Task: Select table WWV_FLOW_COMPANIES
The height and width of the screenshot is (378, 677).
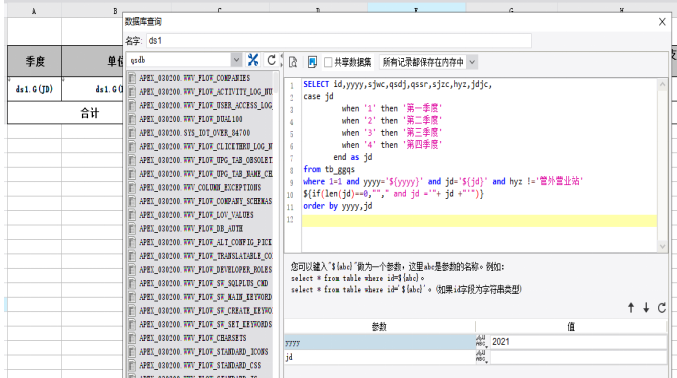Action: pos(194,78)
